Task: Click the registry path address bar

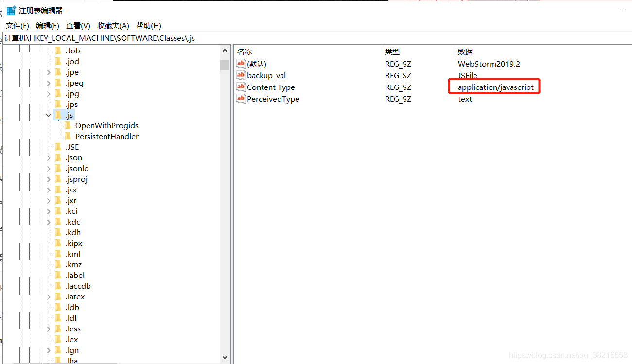Action: [x=316, y=38]
